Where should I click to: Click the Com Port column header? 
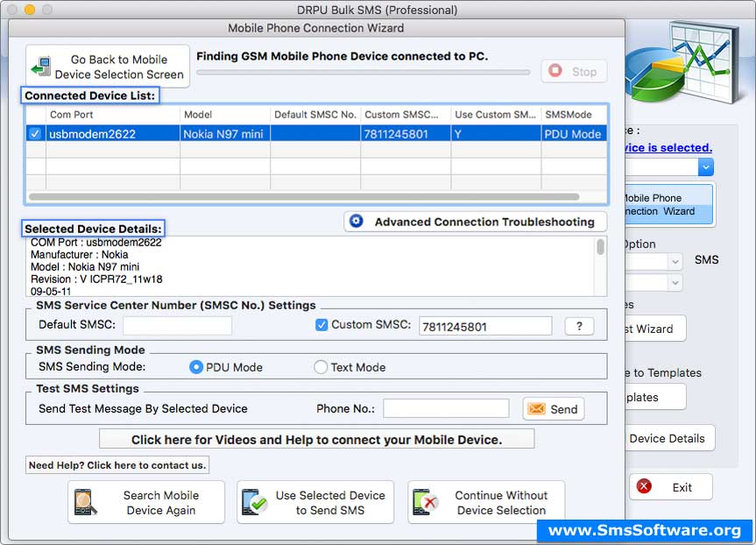(113, 115)
